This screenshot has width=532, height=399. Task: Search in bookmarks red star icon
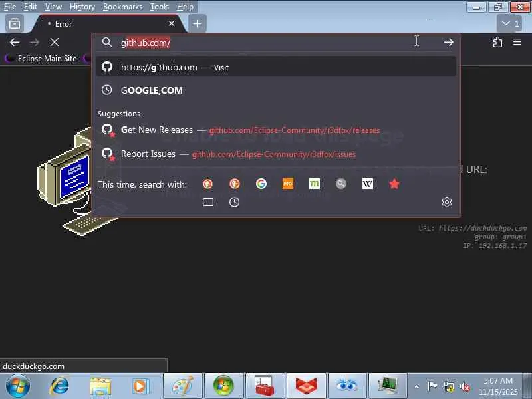coord(394,184)
